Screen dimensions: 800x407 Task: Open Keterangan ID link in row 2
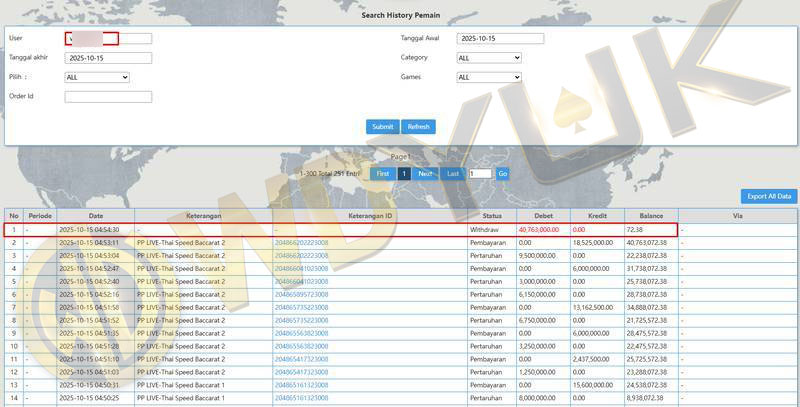tap(301, 242)
